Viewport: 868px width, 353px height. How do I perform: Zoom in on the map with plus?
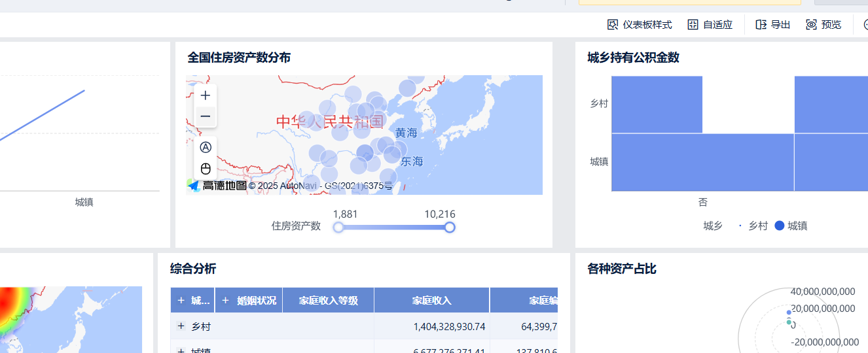(206, 95)
